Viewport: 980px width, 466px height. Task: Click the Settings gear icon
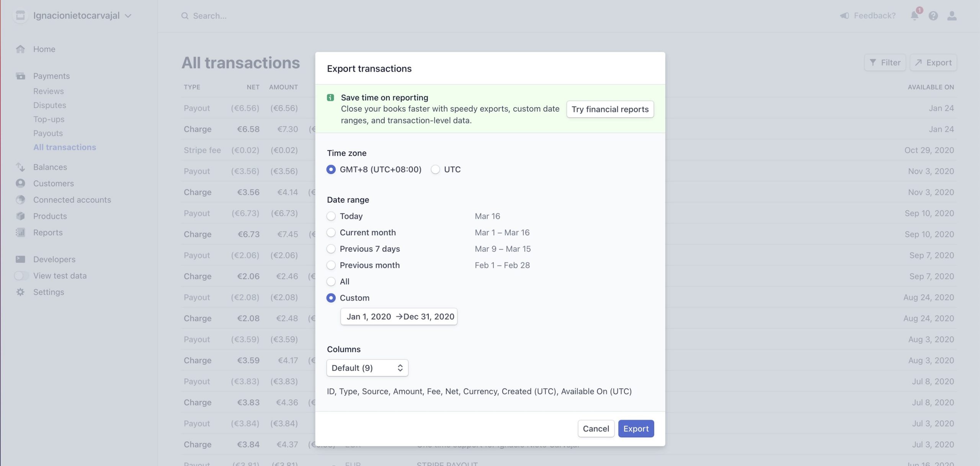coord(20,292)
